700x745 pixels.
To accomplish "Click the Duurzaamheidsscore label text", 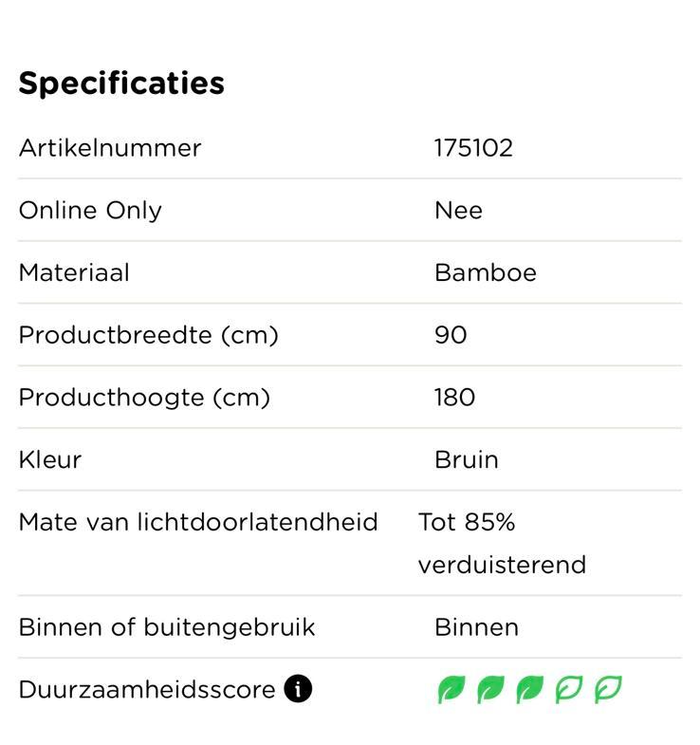I will 147,690.
